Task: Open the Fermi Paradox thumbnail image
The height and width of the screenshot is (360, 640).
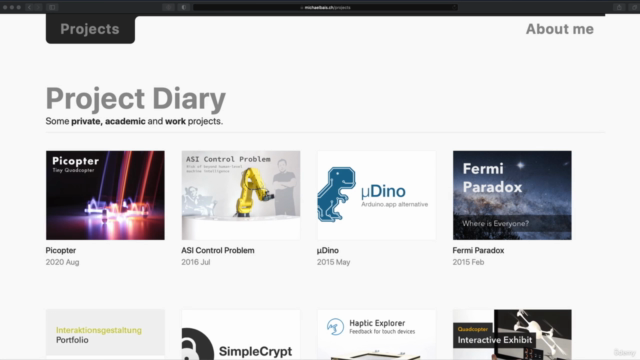Action: coord(512,195)
